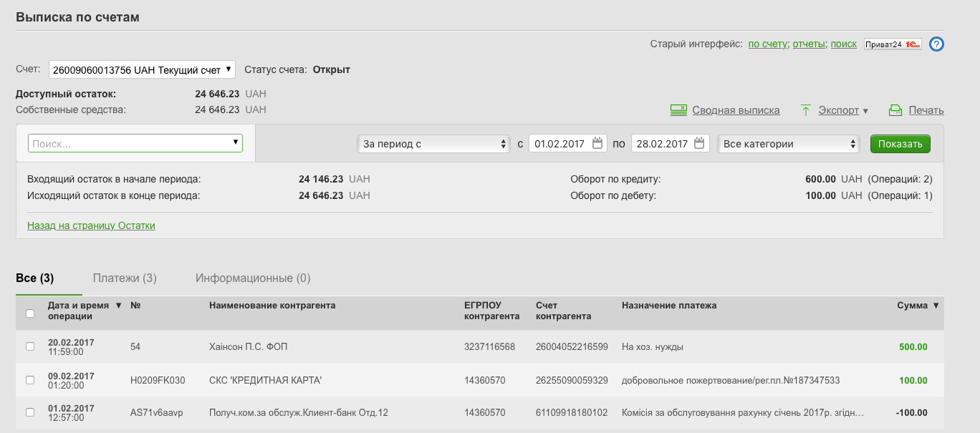Click the blue help question mark icon
980x433 pixels.
[936, 44]
